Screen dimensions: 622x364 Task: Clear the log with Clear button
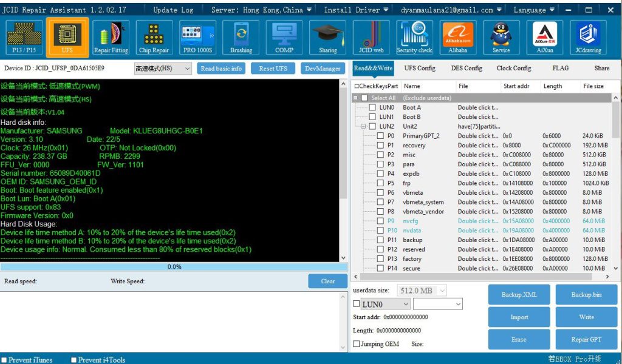[x=327, y=281]
